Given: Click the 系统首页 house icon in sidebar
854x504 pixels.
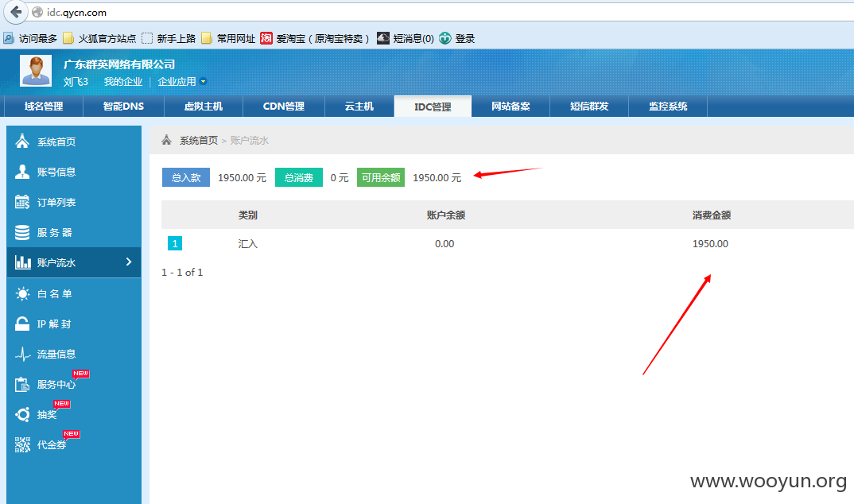Looking at the screenshot, I should pos(22,142).
